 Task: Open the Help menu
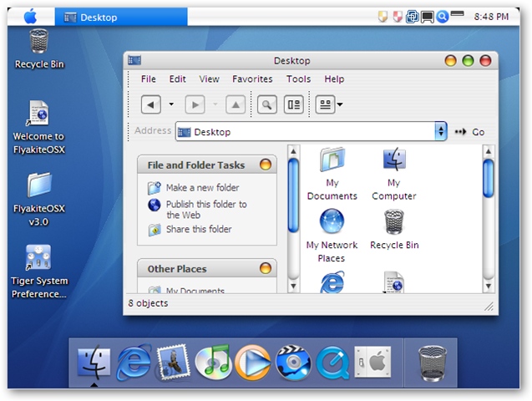[x=334, y=79]
